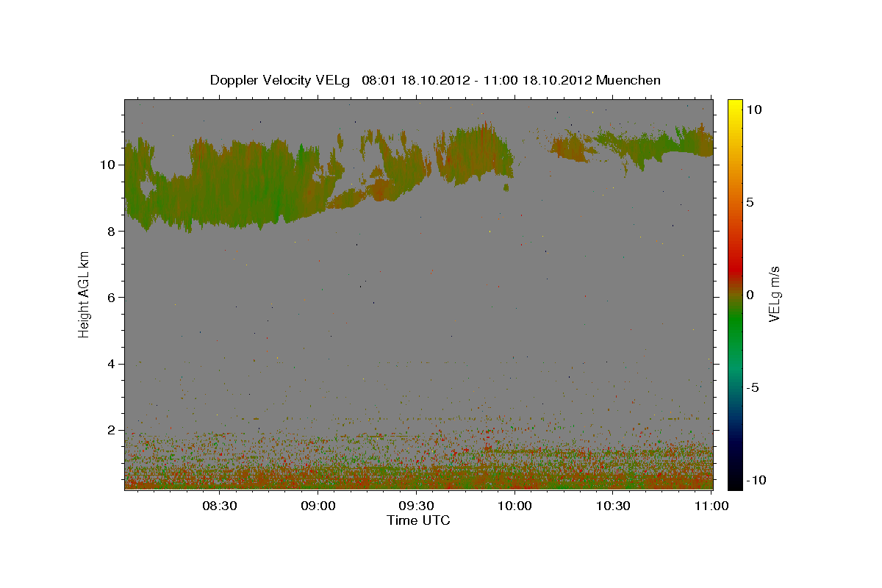Click the velocity colorbar scale
The height and width of the screenshot is (588, 882).
[735, 295]
